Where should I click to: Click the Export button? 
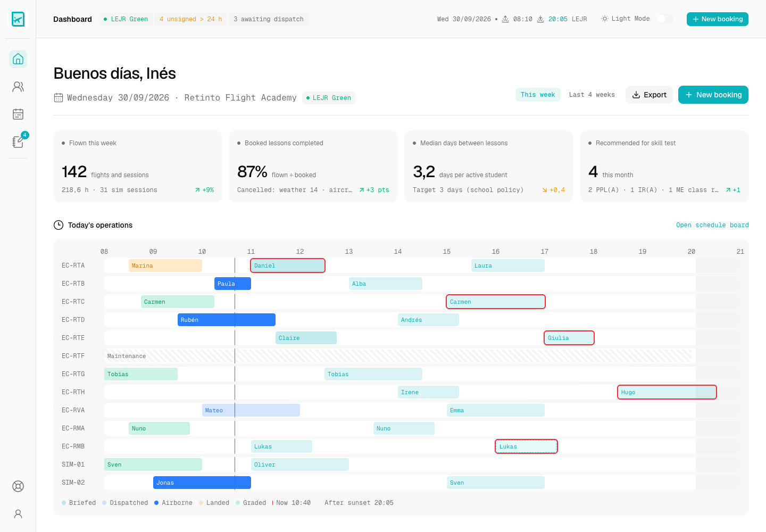(649, 95)
